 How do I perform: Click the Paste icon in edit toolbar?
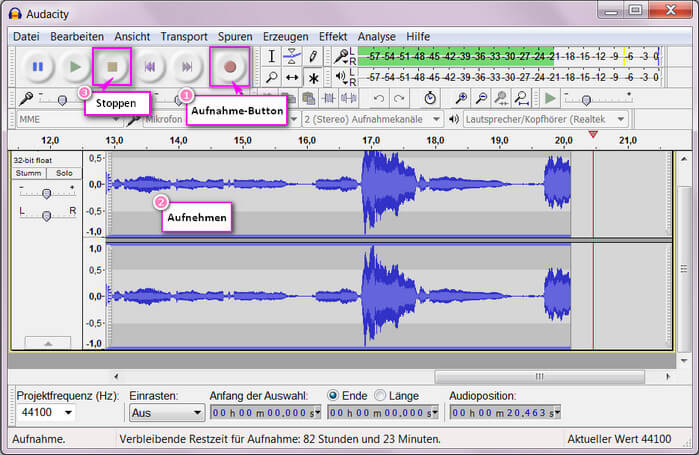point(308,98)
